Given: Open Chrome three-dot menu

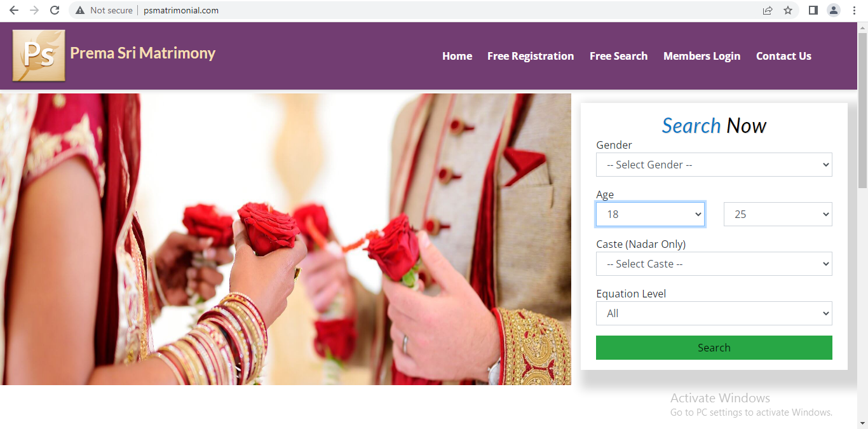Looking at the screenshot, I should pos(854,10).
